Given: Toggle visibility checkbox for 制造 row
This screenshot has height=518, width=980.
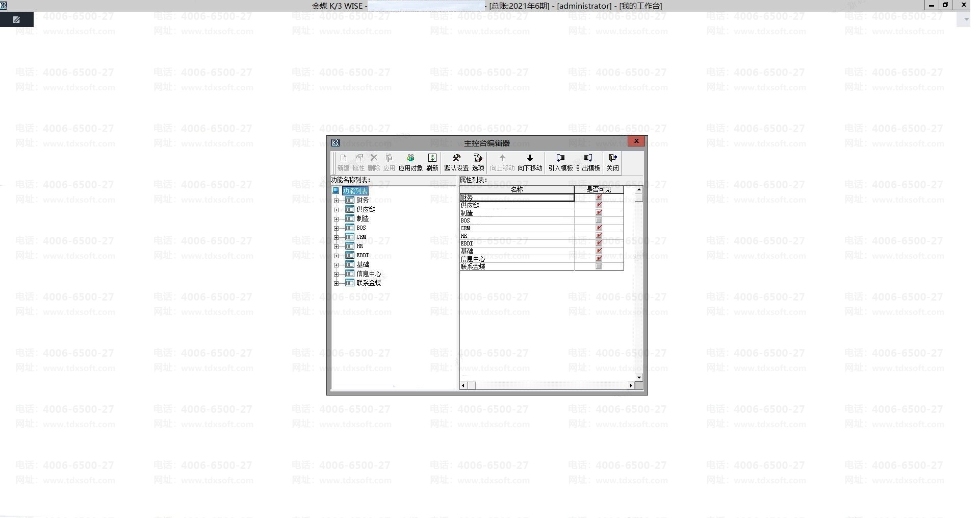Looking at the screenshot, I should (599, 212).
